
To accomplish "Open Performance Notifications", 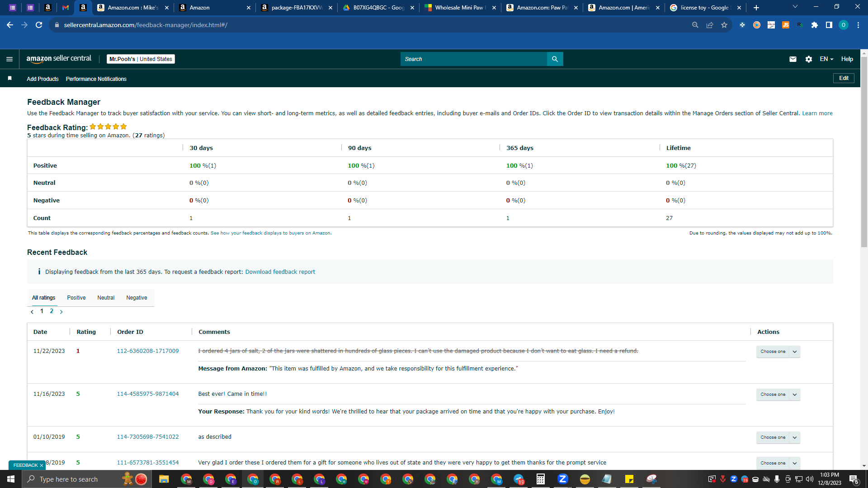I will coord(96,79).
